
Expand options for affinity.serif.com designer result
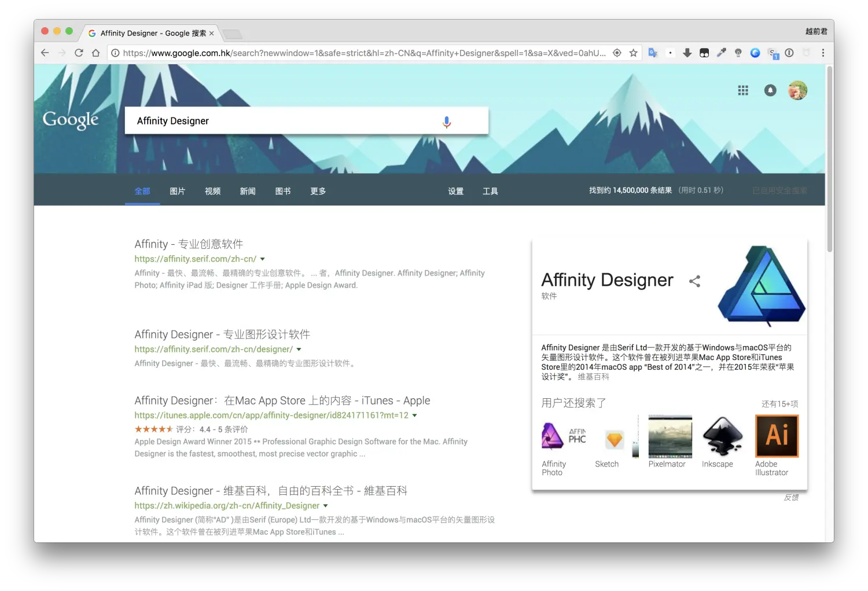[299, 350]
